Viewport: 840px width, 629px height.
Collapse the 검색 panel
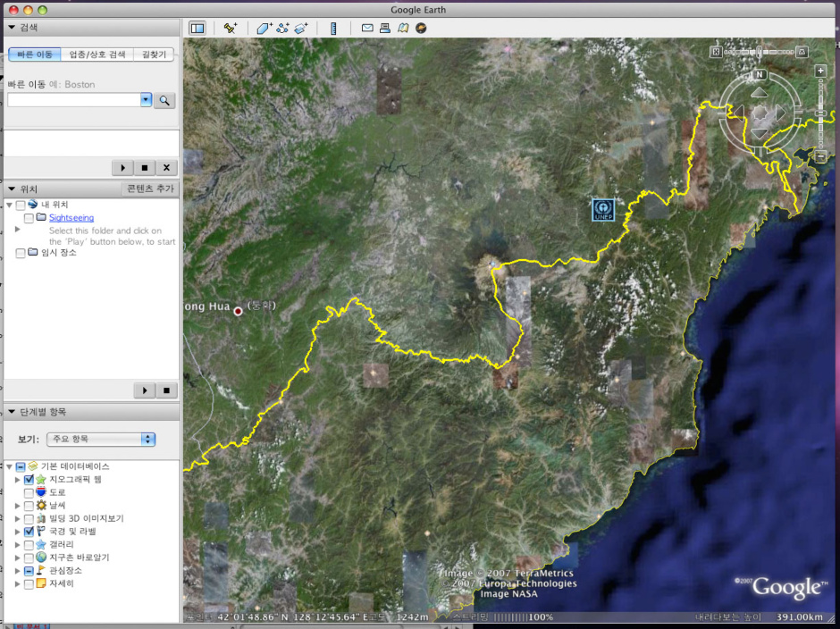(x=12, y=28)
